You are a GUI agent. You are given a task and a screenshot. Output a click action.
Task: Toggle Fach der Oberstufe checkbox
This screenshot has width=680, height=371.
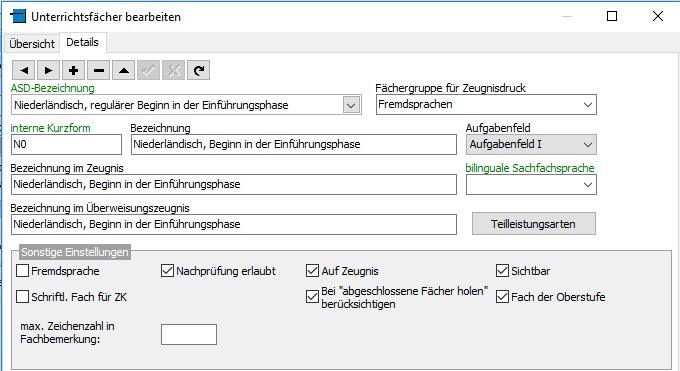click(x=502, y=297)
